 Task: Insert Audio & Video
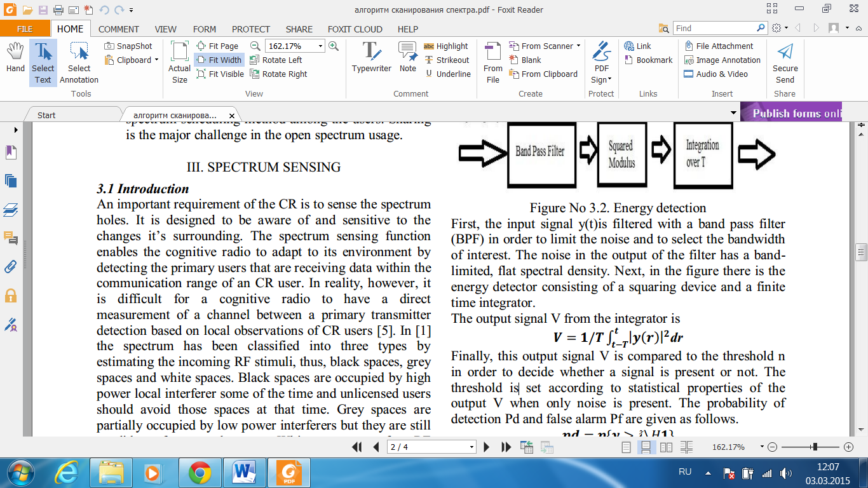[715, 74]
